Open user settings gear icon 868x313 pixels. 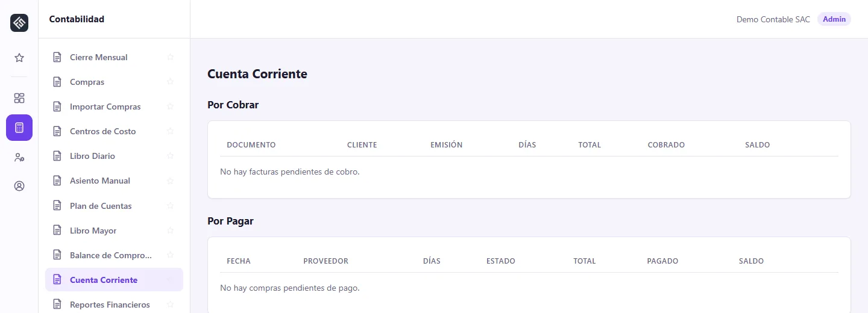tap(19, 157)
